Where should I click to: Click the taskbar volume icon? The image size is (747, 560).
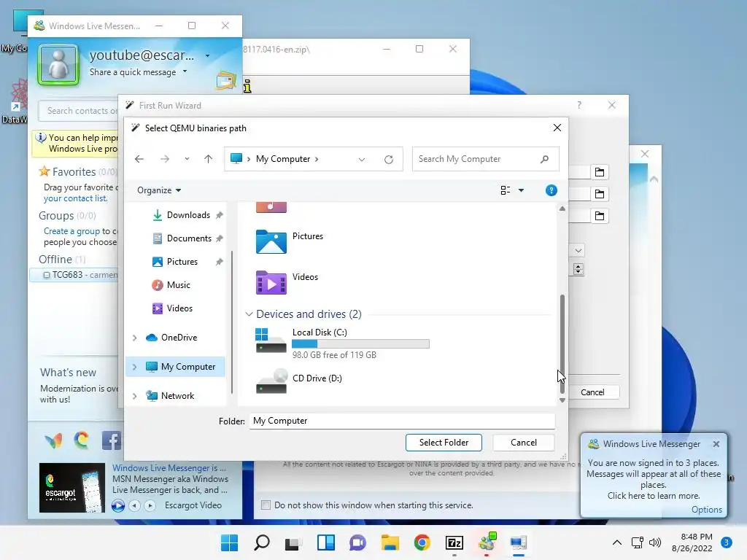(x=655, y=542)
